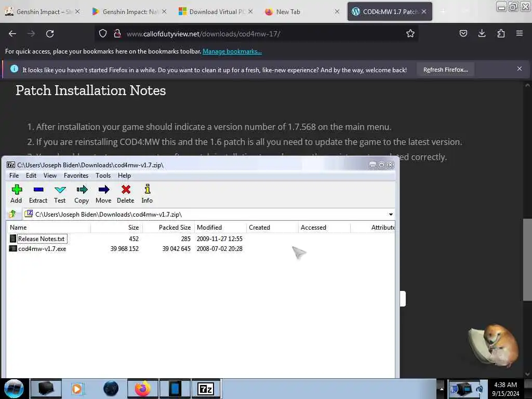The height and width of the screenshot is (399, 532).
Task: Open the Help menu in 7-Zip
Action: click(x=124, y=176)
